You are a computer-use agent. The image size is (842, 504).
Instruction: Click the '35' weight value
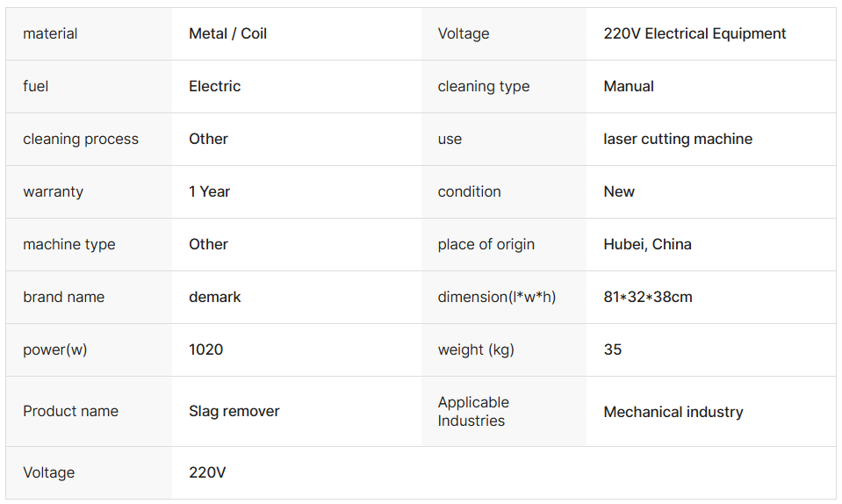click(x=613, y=350)
